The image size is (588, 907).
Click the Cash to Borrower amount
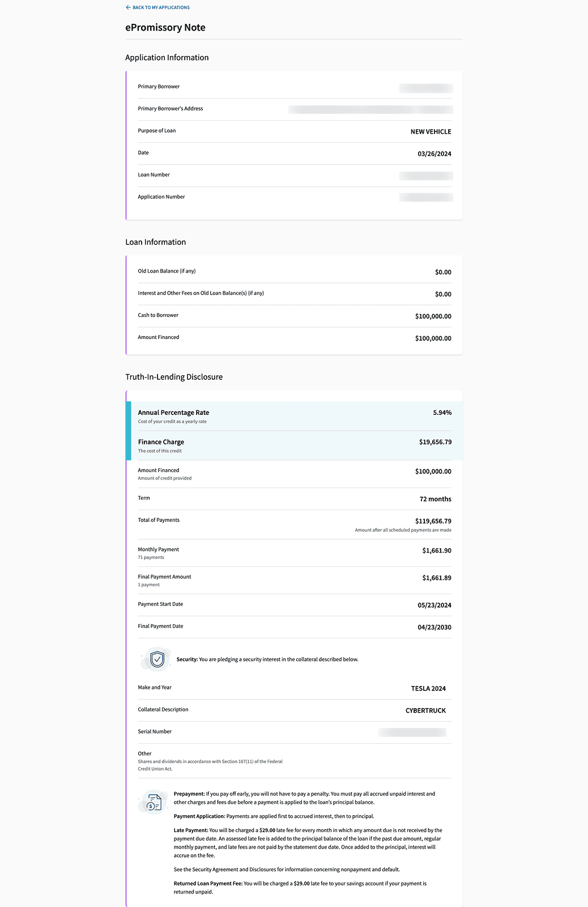coord(433,316)
